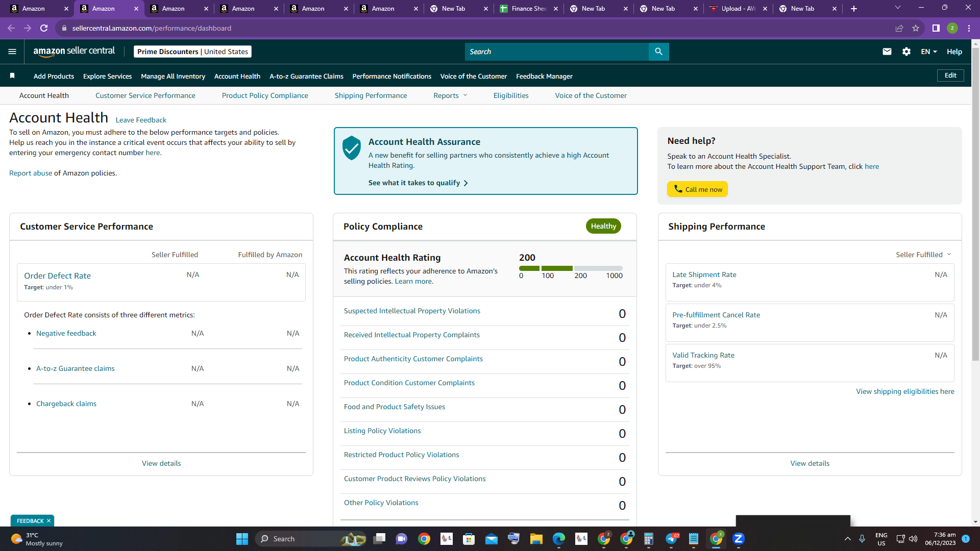Open Task View from the taskbar
Screen dimensions: 980x551
tap(379, 539)
